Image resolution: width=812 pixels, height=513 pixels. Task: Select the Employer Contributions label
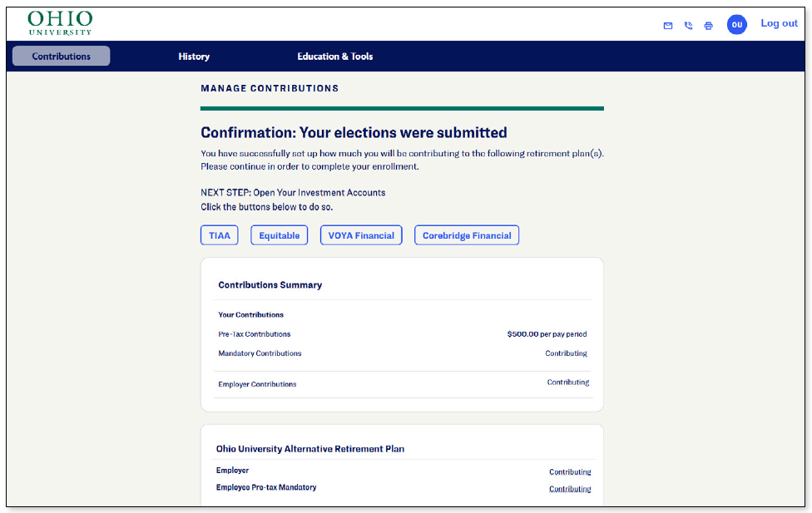pos(257,384)
